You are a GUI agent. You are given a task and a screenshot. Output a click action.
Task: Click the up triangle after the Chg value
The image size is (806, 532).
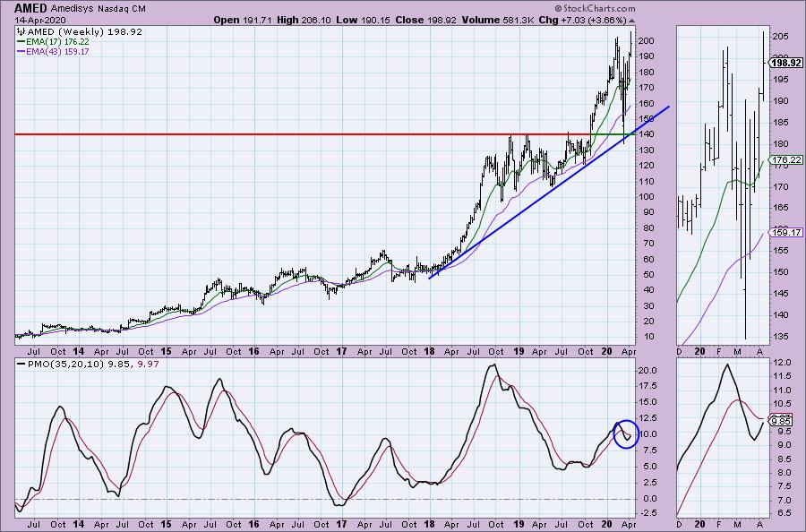point(631,21)
